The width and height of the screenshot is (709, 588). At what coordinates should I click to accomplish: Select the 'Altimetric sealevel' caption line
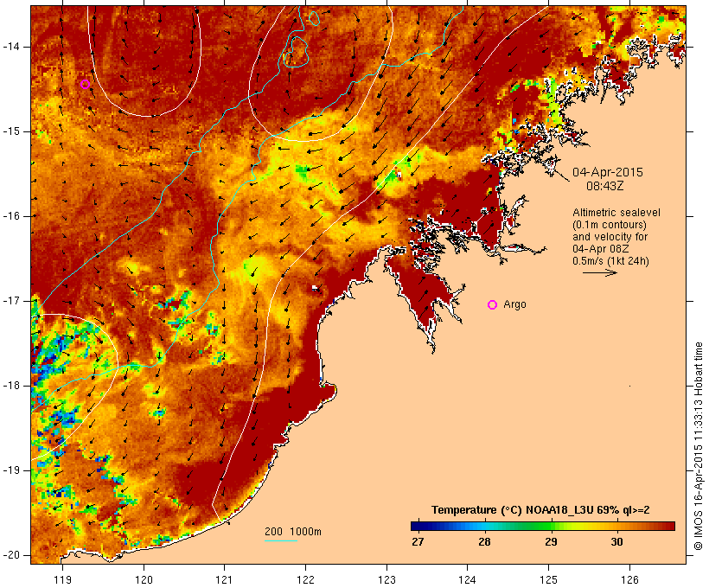click(616, 213)
